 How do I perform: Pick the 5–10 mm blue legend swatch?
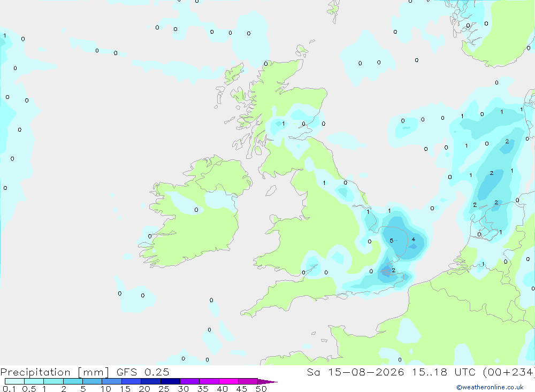[93, 381]
